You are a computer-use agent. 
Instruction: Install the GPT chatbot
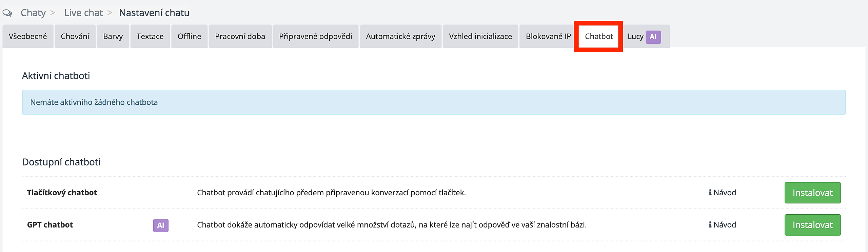(812, 225)
